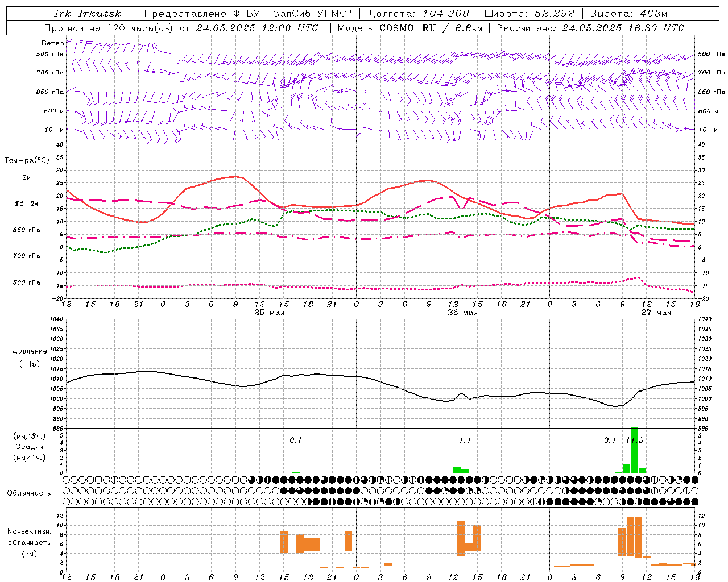728x582 pixels.
Task: Select the 850 гПа temperature legend entry
Action: click(27, 230)
